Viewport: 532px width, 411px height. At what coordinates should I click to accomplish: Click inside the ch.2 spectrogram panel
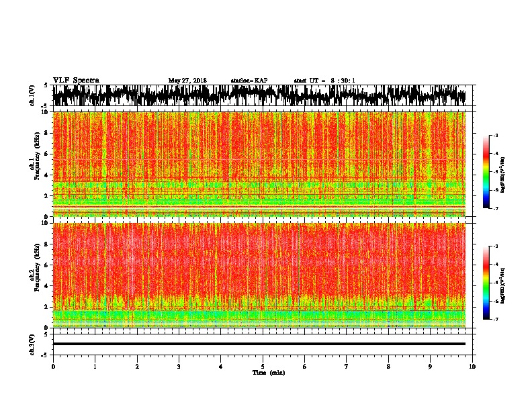[259, 275]
